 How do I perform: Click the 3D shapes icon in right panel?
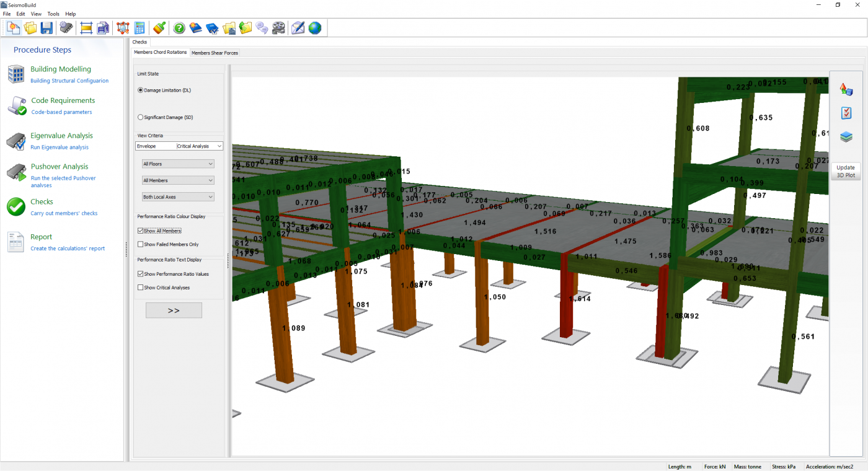pos(846,89)
